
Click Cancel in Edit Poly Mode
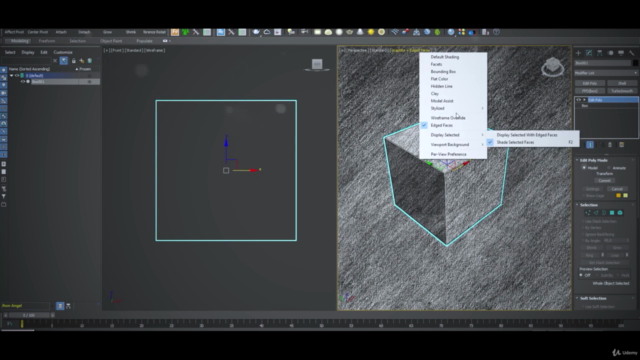coord(617,189)
